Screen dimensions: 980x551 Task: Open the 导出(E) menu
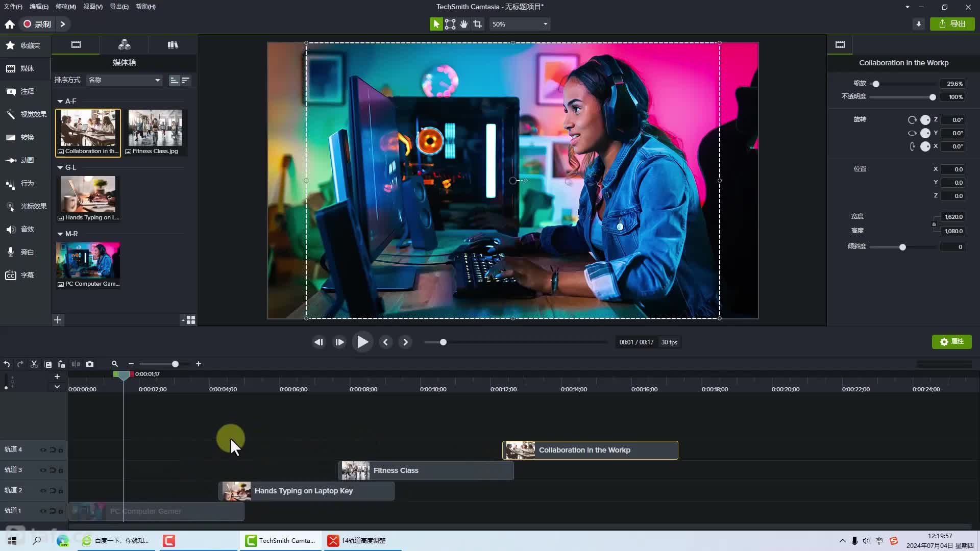(x=119, y=7)
